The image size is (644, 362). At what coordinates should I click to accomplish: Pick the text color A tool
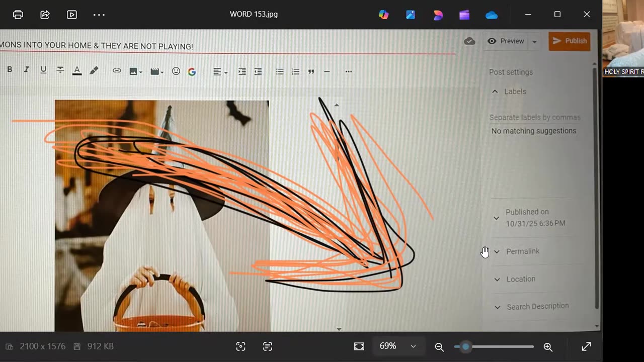pos(77,71)
